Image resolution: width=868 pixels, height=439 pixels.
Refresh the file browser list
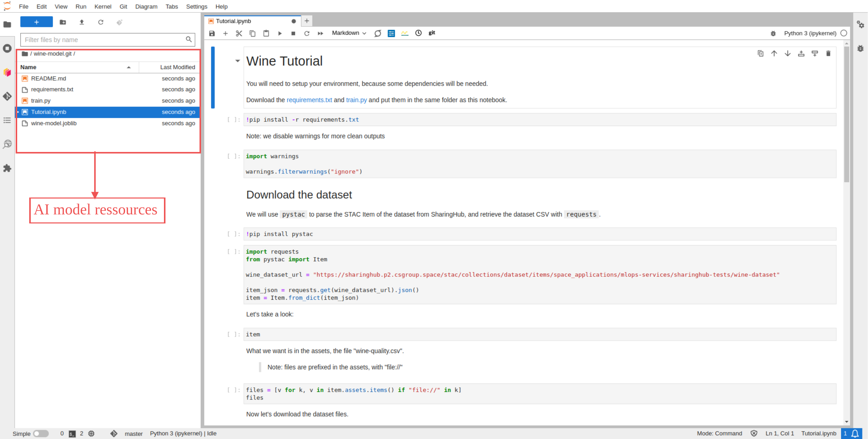pyautogui.click(x=100, y=22)
